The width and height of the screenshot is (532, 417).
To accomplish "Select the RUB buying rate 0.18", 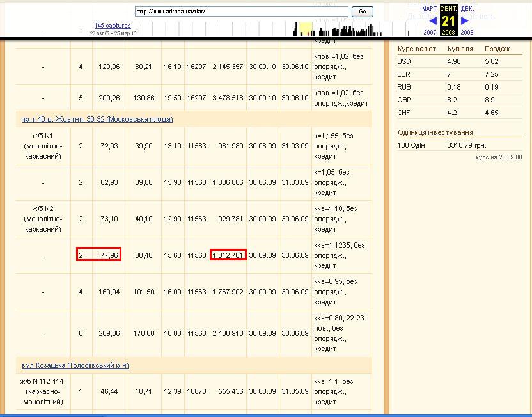I will [454, 87].
